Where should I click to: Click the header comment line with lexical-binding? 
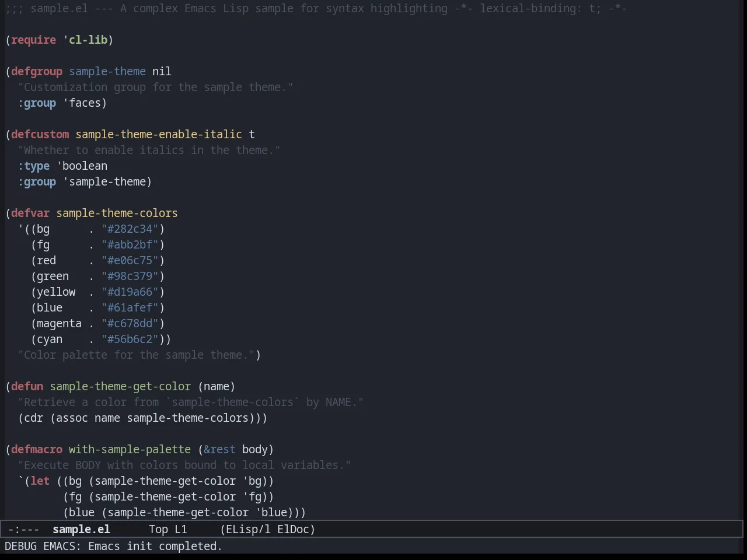click(x=316, y=8)
